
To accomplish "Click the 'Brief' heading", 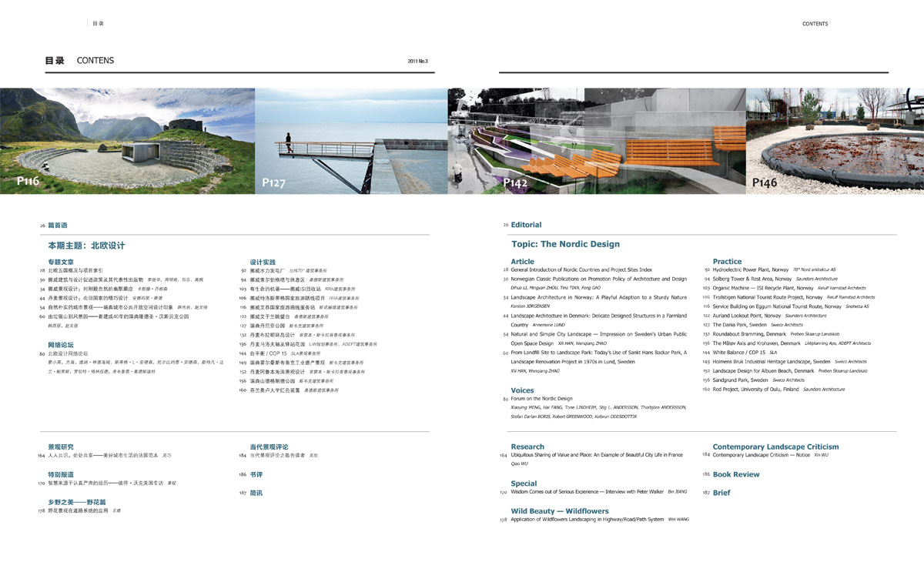I will [x=721, y=493].
